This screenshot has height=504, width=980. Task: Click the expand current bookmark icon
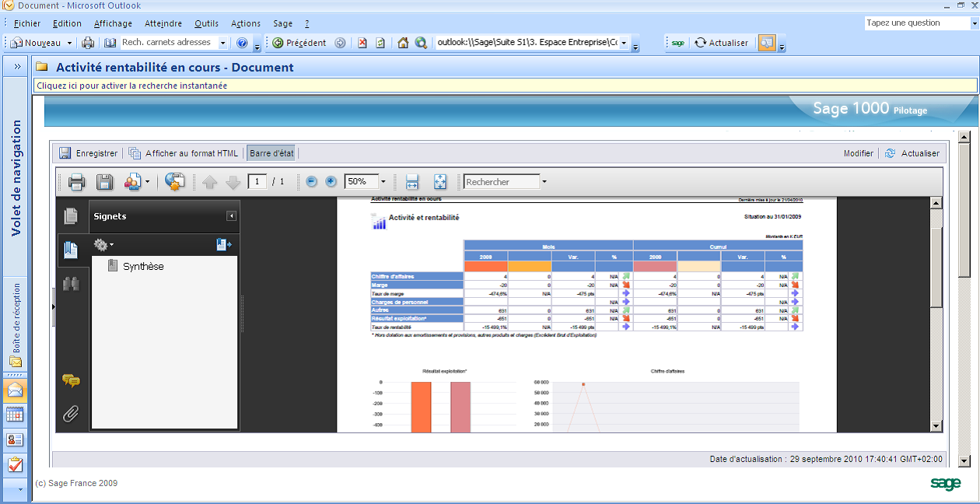pyautogui.click(x=224, y=245)
